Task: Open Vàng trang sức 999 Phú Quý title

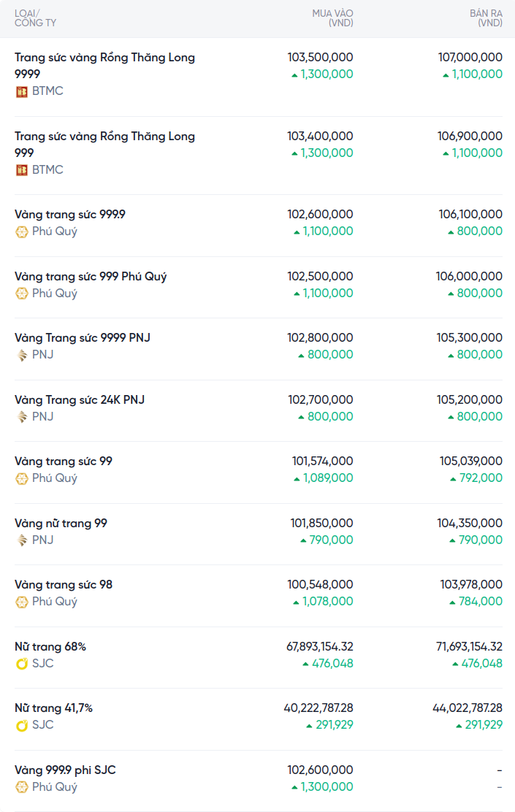Action: [x=91, y=277]
